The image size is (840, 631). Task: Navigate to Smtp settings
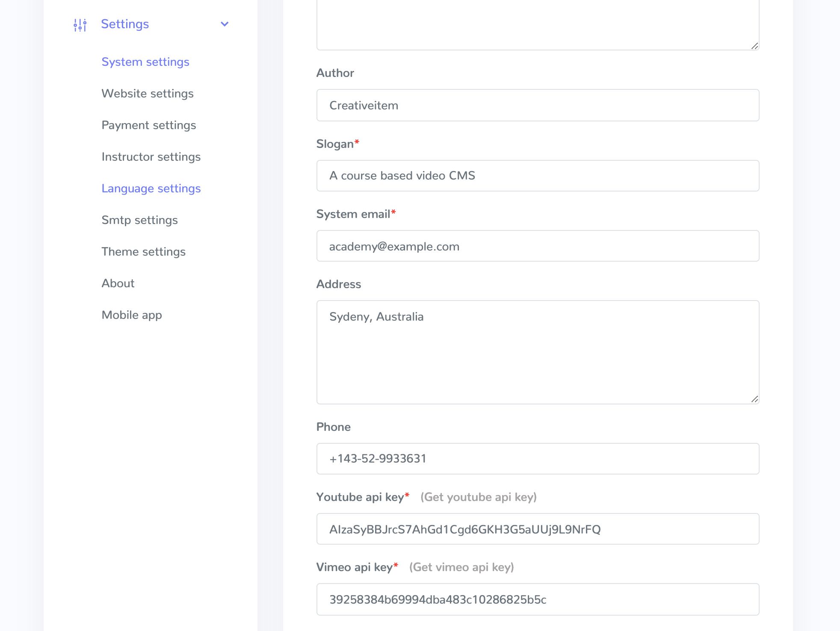click(x=139, y=220)
